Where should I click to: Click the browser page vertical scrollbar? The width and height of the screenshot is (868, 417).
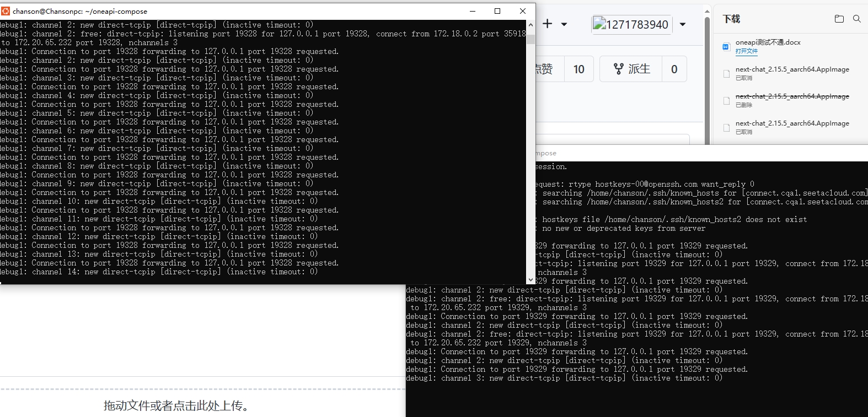(707, 77)
